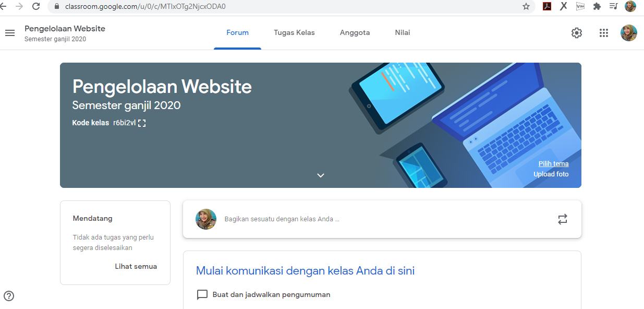Click the announcement speech bubble icon
The image size is (644, 309).
[202, 295]
